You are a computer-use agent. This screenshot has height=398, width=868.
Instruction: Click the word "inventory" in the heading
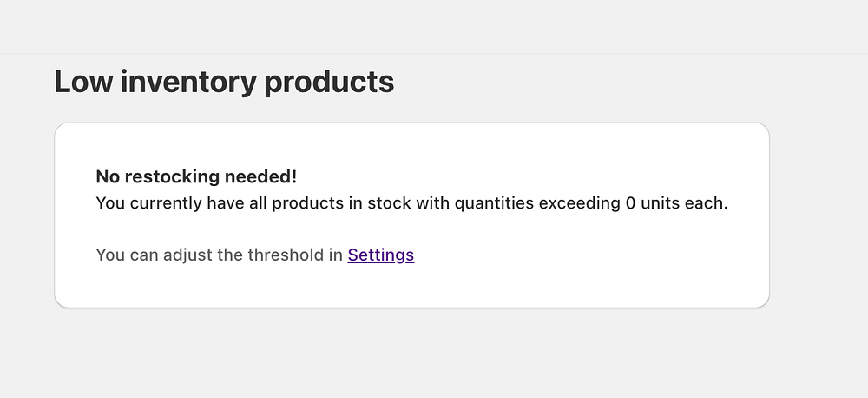click(x=186, y=83)
